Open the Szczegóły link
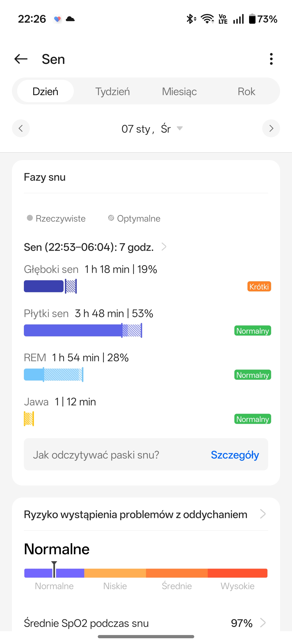The height and width of the screenshot is (644, 292). point(235,455)
